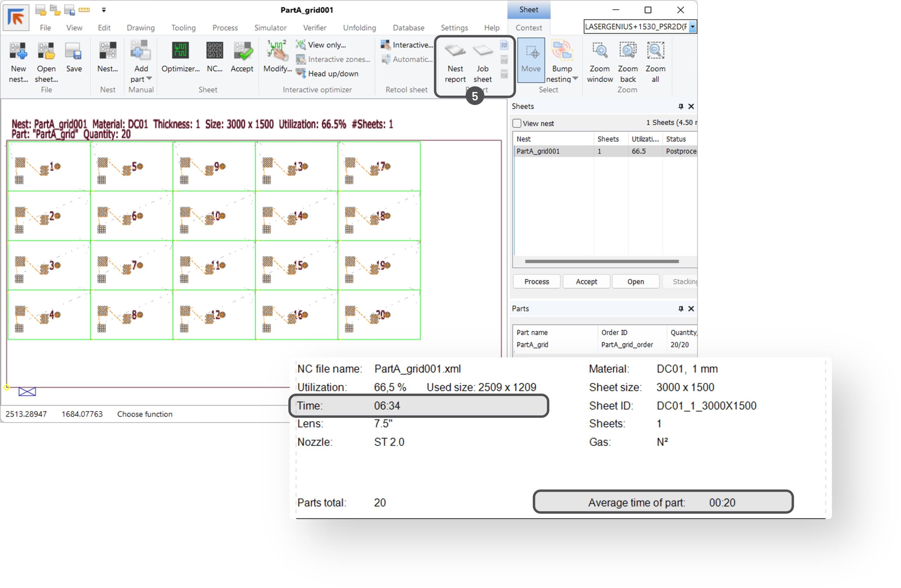Select the Zoom window tool
This screenshot has height=588, width=901.
coord(600,51)
